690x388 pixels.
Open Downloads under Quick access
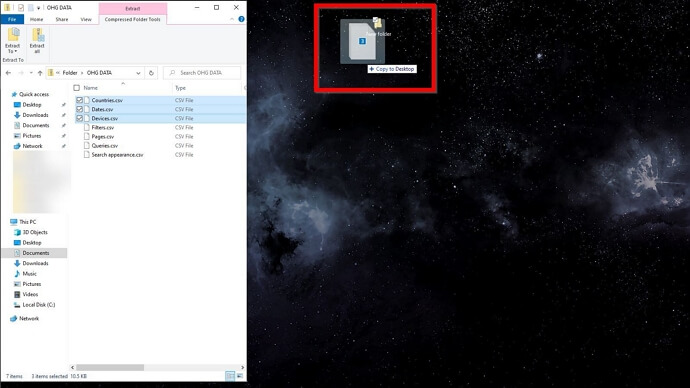coord(35,115)
